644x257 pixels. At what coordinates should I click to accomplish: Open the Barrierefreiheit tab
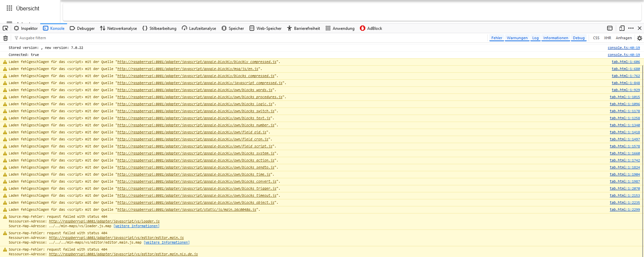click(x=304, y=28)
